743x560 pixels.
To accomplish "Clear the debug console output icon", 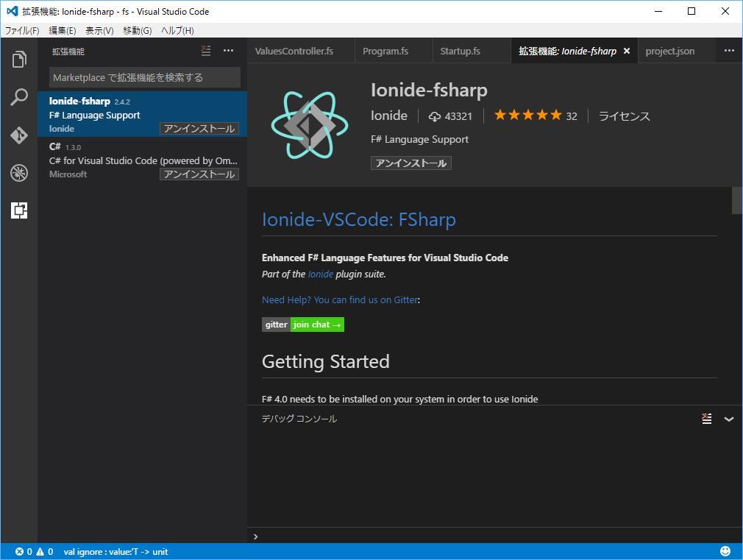I will coord(706,419).
